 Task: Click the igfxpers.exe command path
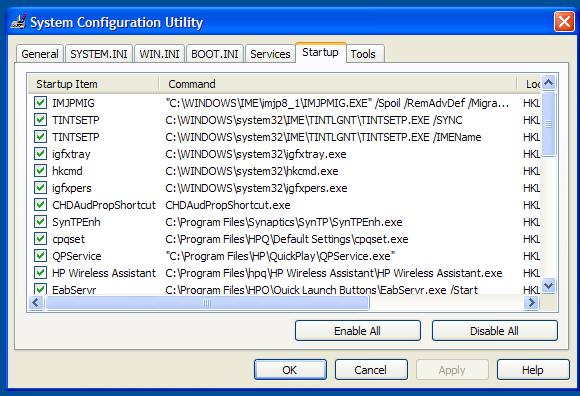coord(256,188)
